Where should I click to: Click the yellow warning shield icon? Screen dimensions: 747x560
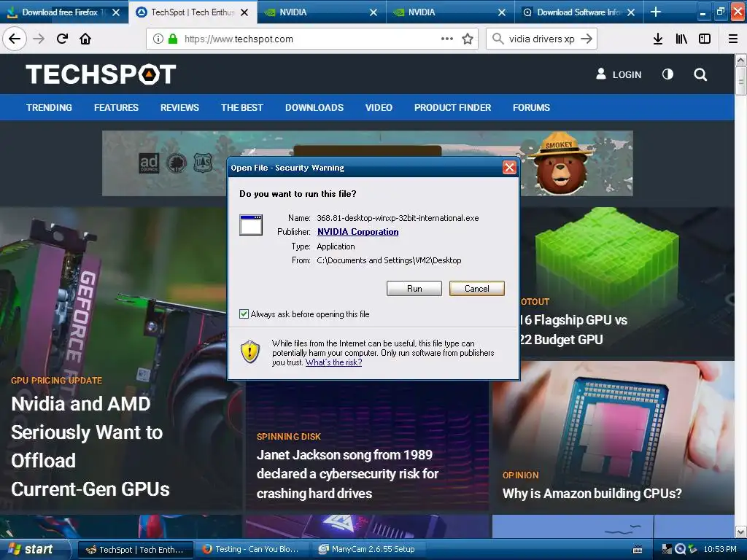(250, 352)
